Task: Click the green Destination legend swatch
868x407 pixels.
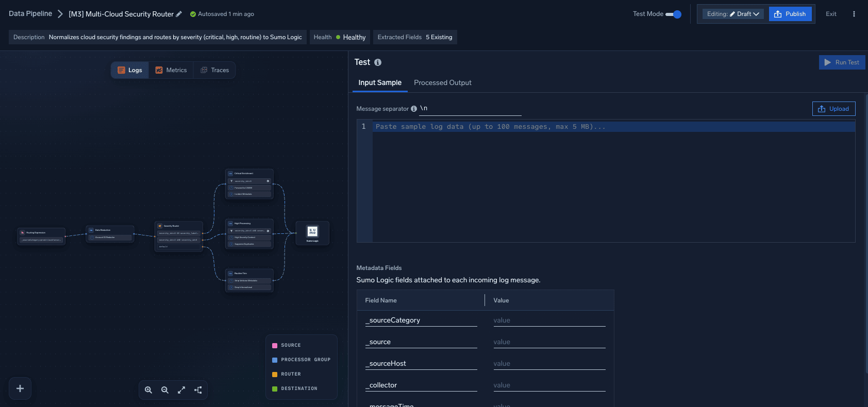Action: [x=275, y=389]
